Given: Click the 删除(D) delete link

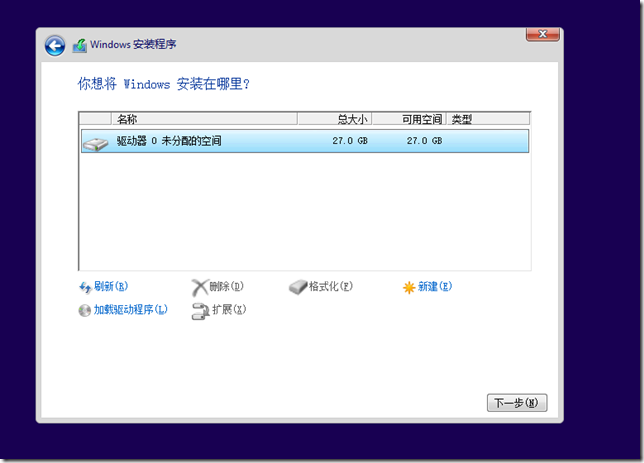Looking at the screenshot, I should coord(227,286).
